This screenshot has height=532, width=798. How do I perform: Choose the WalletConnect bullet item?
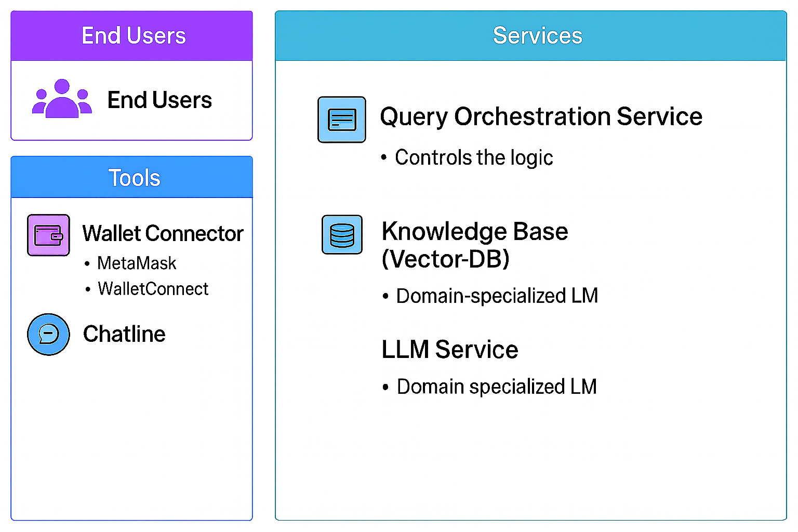[x=153, y=289]
